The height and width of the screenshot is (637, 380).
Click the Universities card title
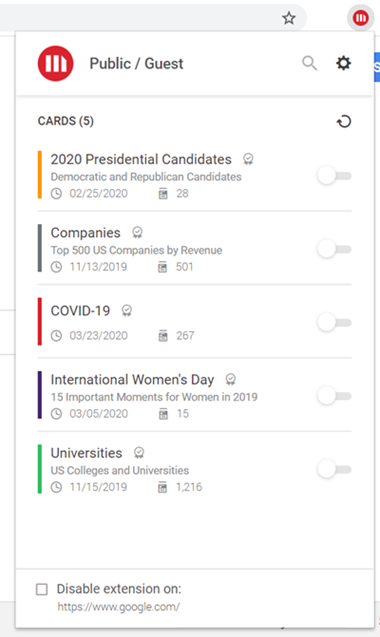[x=86, y=453]
